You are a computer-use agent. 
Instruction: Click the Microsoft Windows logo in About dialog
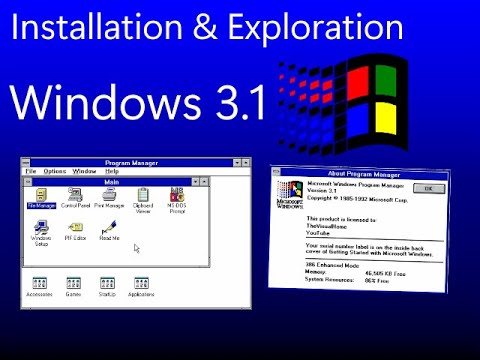point(290,195)
